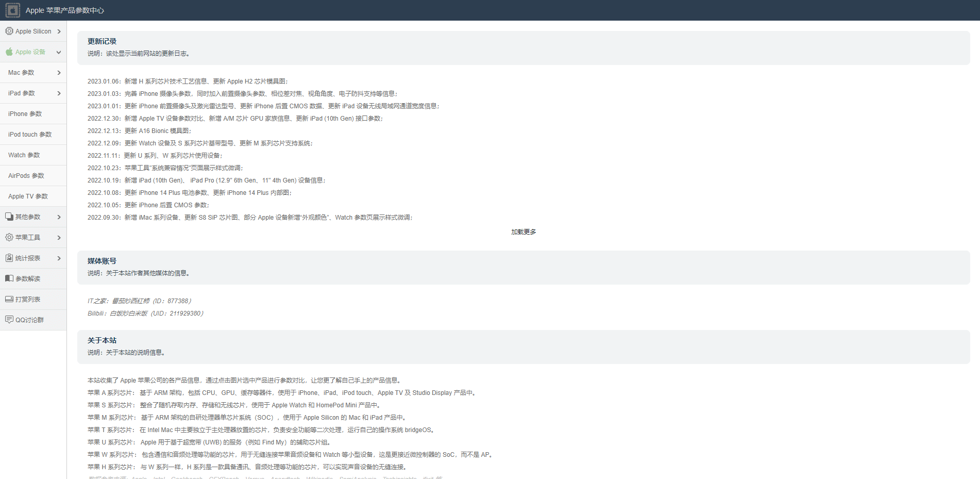Click 加载更多 to load more logs

523,232
